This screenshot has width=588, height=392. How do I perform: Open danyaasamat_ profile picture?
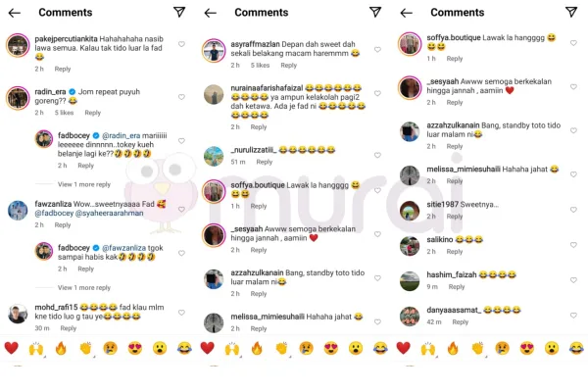click(409, 317)
